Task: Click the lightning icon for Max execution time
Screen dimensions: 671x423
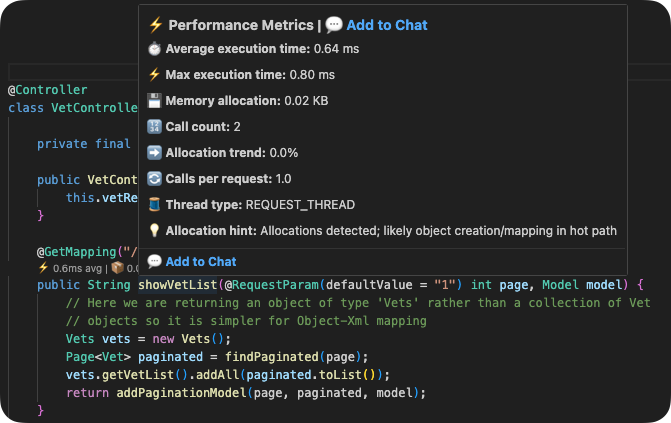Action: click(x=154, y=74)
